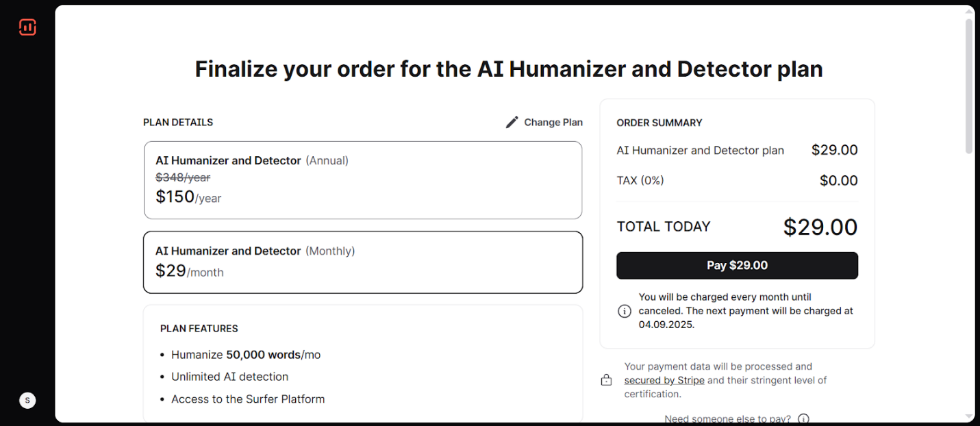Click the ORDER SUMMARY heading

(659, 123)
